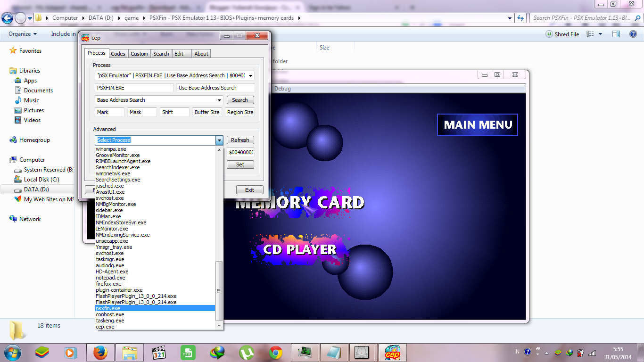
Task: Click the Windows Start orb
Action: (13, 352)
